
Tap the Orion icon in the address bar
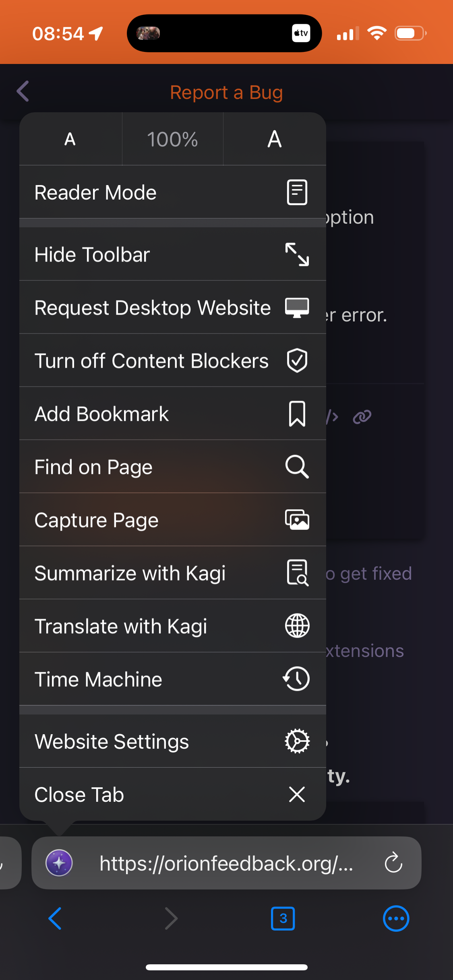[59, 863]
